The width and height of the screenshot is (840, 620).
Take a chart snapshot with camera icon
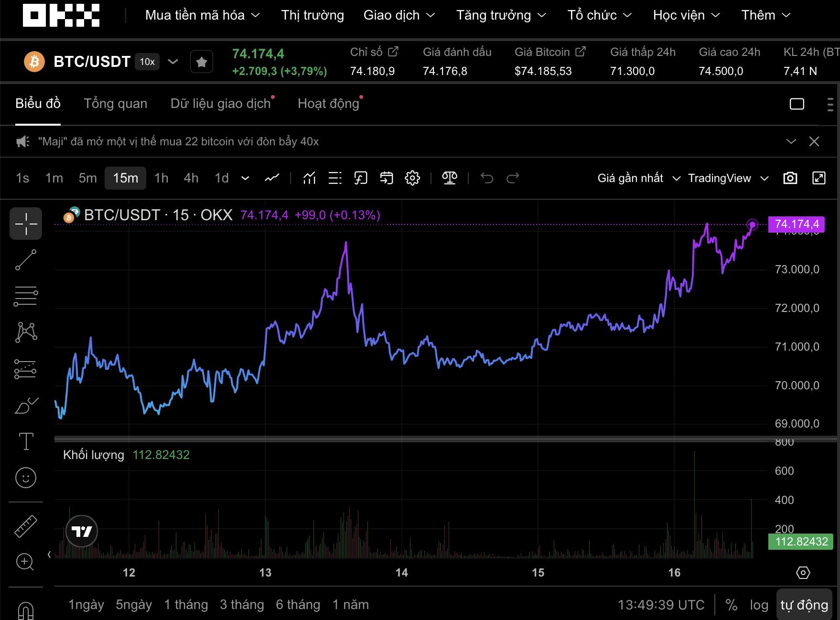[x=790, y=178]
